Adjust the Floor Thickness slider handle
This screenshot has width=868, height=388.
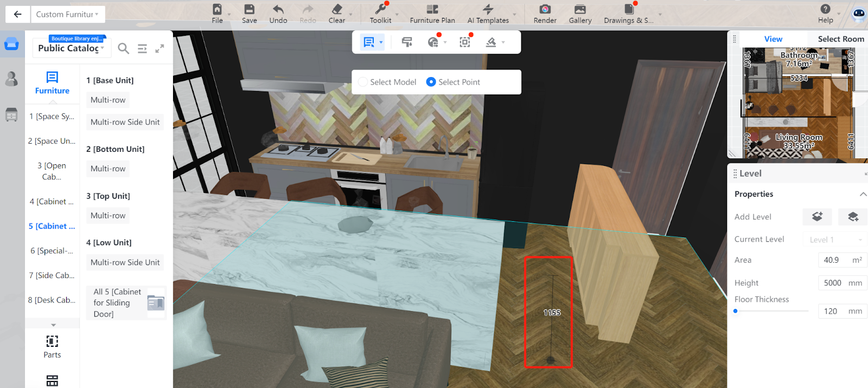(x=736, y=311)
